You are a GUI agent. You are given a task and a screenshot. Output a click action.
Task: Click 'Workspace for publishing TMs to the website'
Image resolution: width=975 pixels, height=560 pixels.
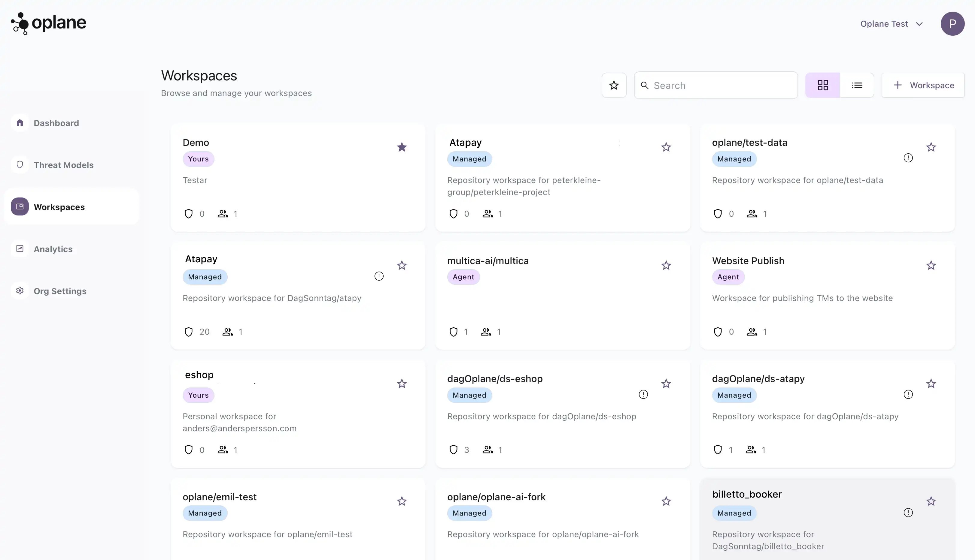(802, 299)
